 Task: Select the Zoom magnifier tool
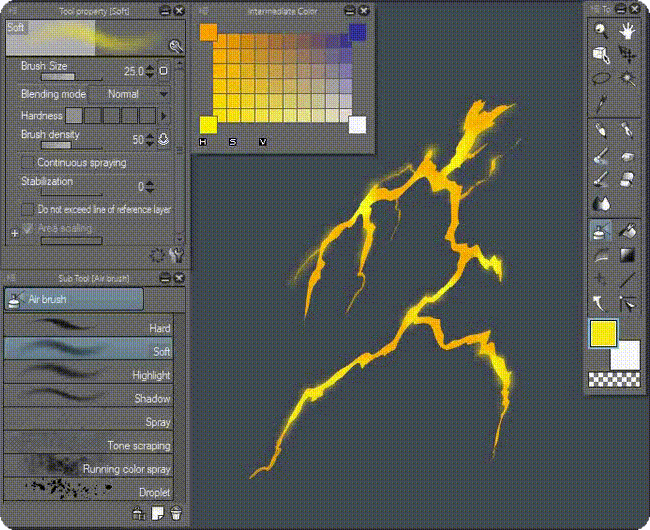(600, 31)
